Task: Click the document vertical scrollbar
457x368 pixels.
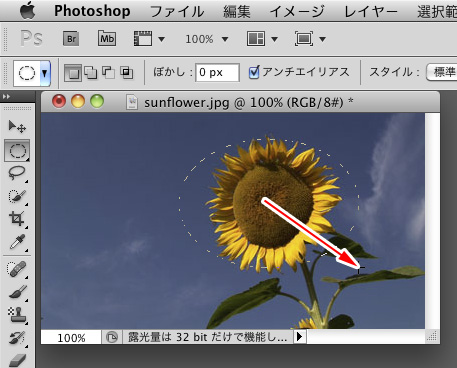Action: pos(432,221)
